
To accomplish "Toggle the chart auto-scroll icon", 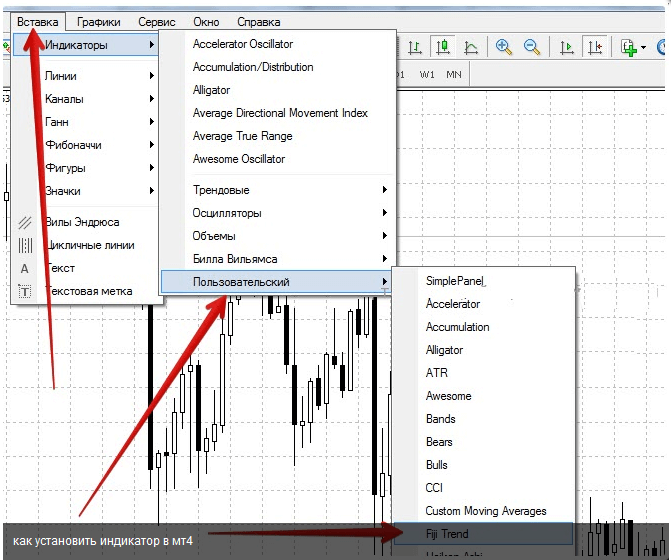I will coord(567,47).
